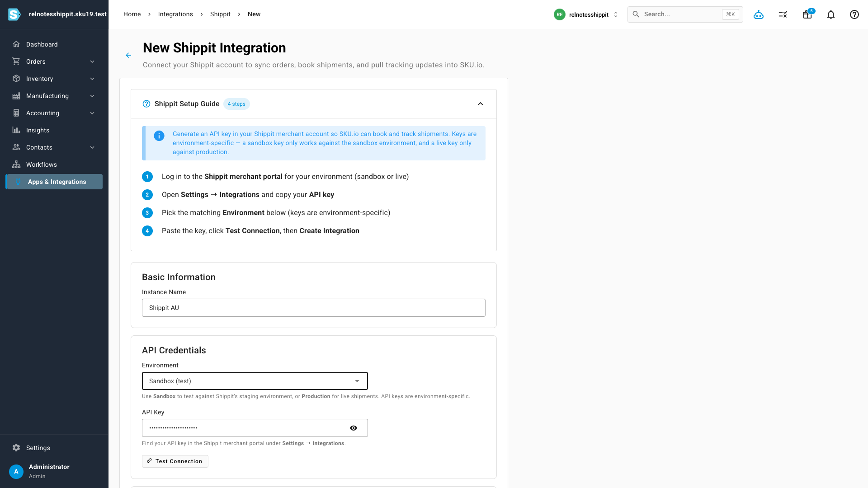Click the Administrator avatar
Image resolution: width=868 pixels, height=488 pixels.
click(16, 471)
